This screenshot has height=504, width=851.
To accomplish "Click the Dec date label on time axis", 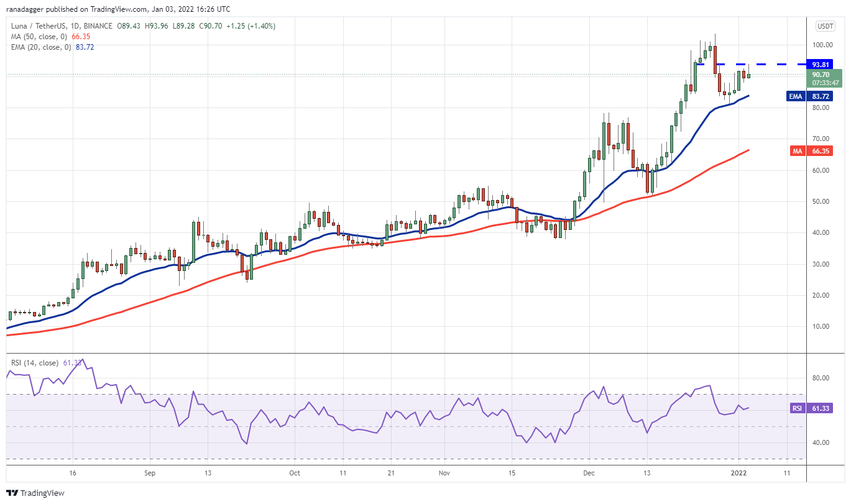I will (589, 473).
